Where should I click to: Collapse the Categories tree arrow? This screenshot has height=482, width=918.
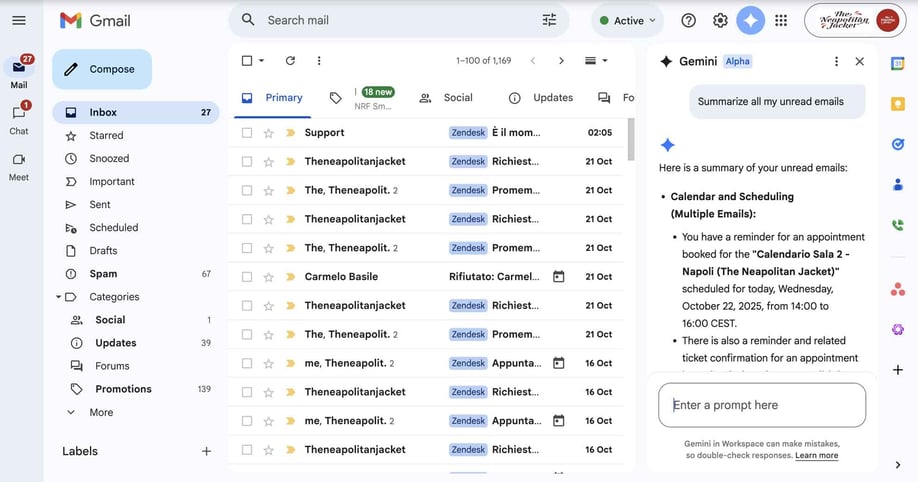(x=59, y=297)
